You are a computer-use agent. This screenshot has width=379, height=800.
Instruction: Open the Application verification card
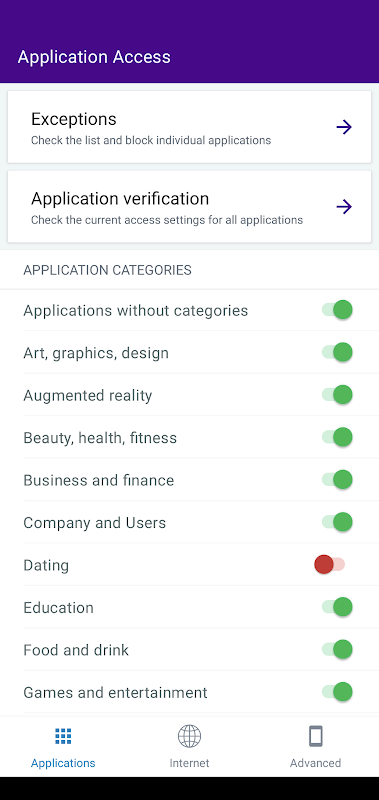tap(189, 207)
